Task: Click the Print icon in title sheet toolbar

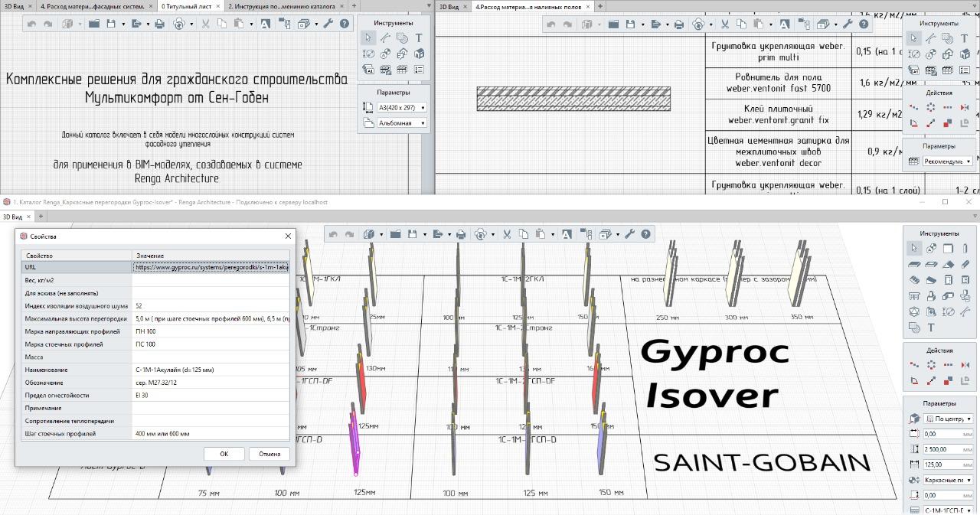Action: click(159, 24)
